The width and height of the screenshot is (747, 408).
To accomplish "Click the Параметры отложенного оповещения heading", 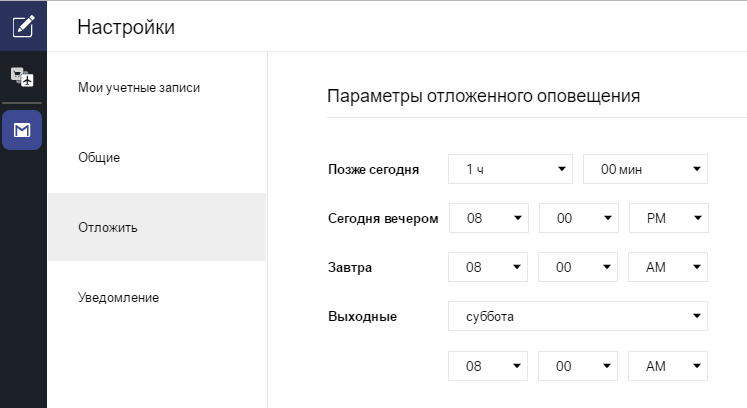I will pyautogui.click(x=484, y=96).
